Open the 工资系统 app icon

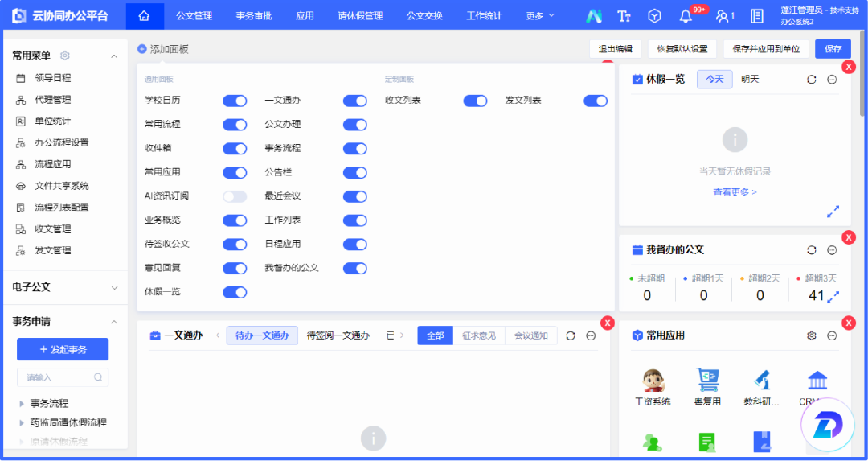pyautogui.click(x=653, y=381)
